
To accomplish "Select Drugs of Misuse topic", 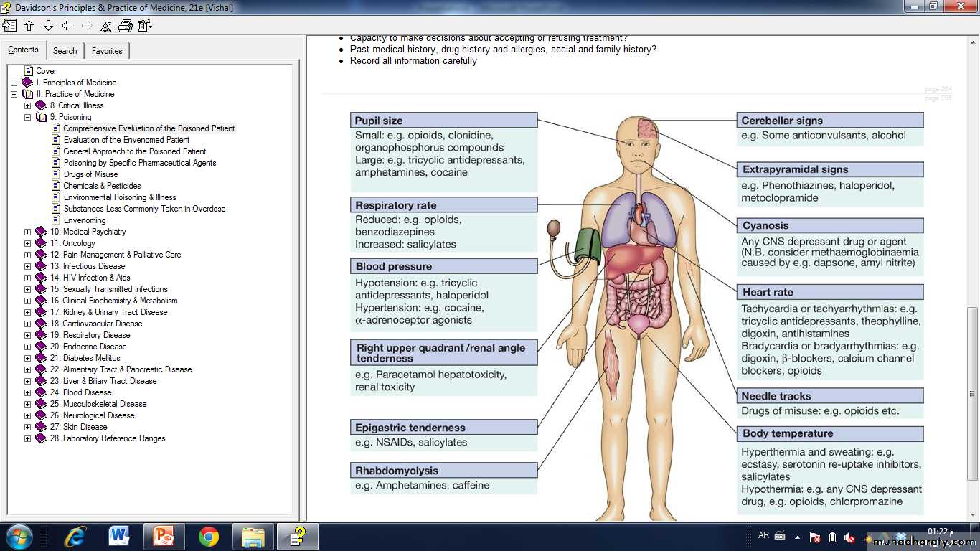I will pyautogui.click(x=90, y=174).
